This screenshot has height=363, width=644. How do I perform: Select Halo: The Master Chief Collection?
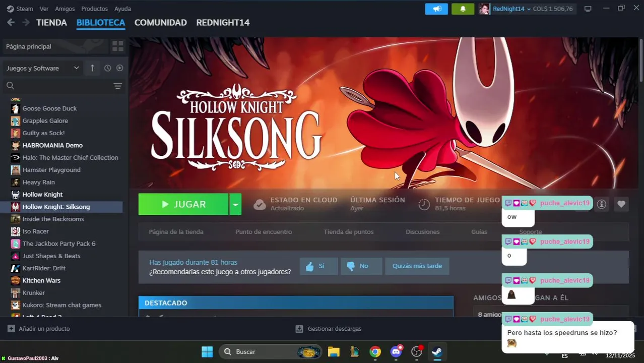[x=70, y=158]
